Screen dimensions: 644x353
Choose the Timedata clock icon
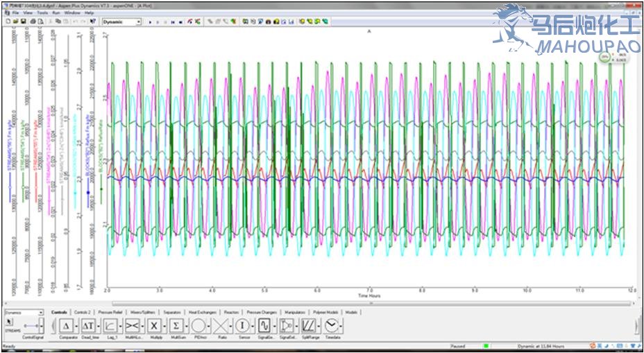point(331,325)
